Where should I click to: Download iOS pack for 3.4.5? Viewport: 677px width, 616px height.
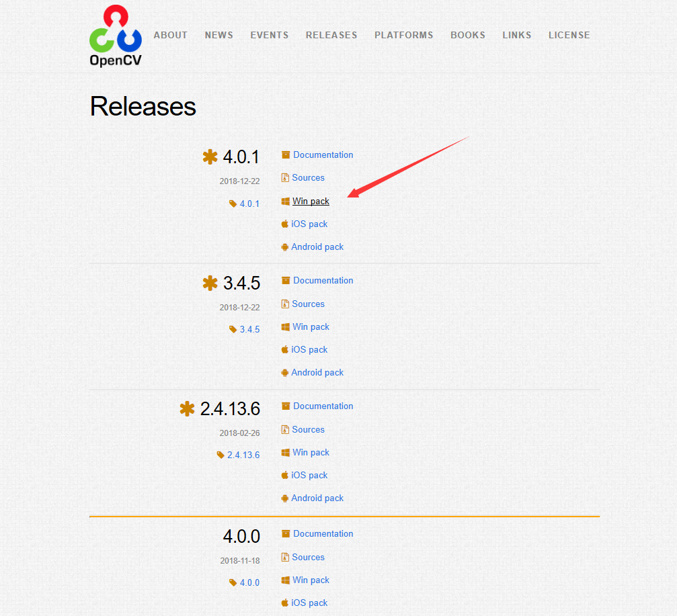(x=309, y=349)
